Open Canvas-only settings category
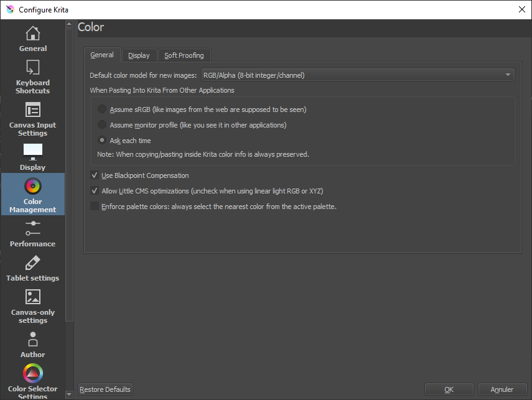The image size is (532, 400). (32, 306)
